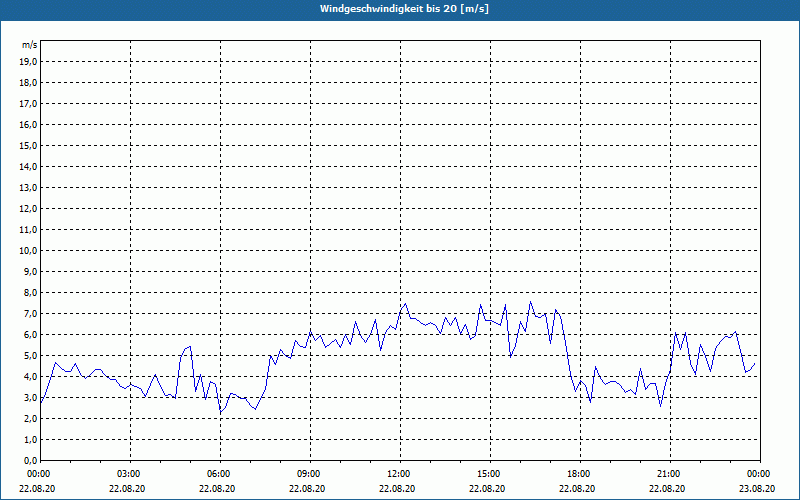This screenshot has width=800, height=500.
Task: Pick the '0,0' y-axis origin label
Action: tap(30, 461)
